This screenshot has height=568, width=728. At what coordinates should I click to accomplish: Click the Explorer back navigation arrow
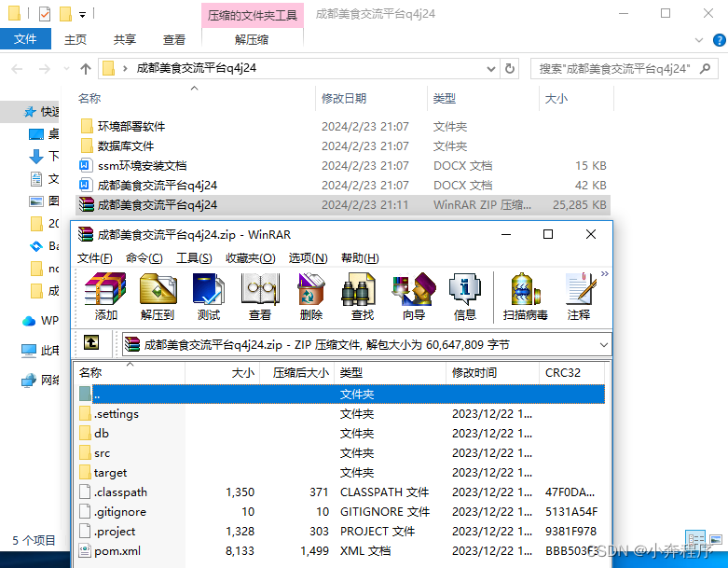pos(17,69)
